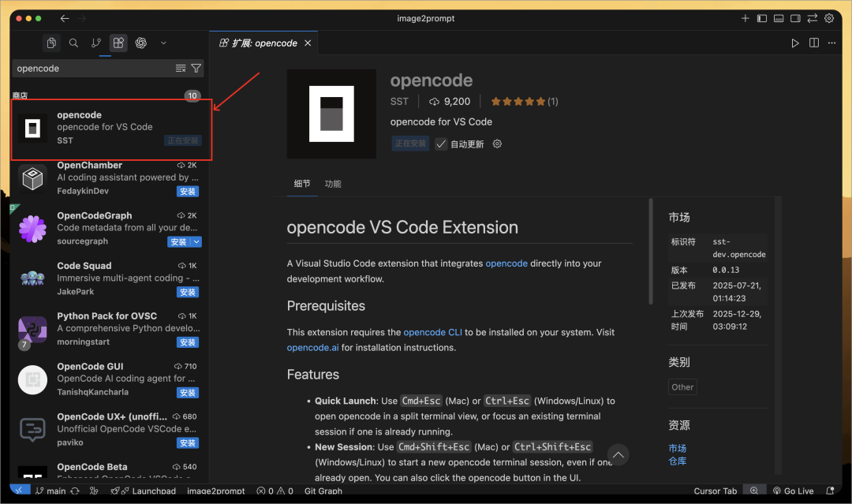Image resolution: width=852 pixels, height=504 pixels.
Task: Split the editor to the right
Action: click(814, 43)
